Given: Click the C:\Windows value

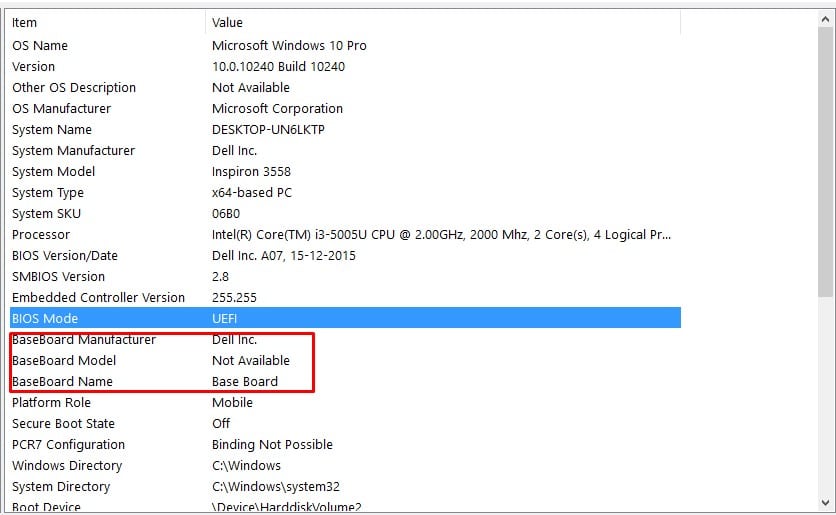Looking at the screenshot, I should click(246, 465).
